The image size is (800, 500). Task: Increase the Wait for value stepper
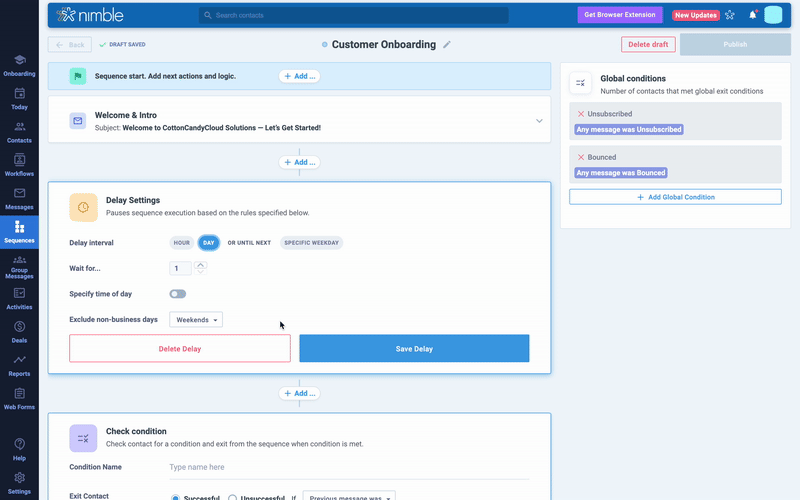[x=201, y=265]
